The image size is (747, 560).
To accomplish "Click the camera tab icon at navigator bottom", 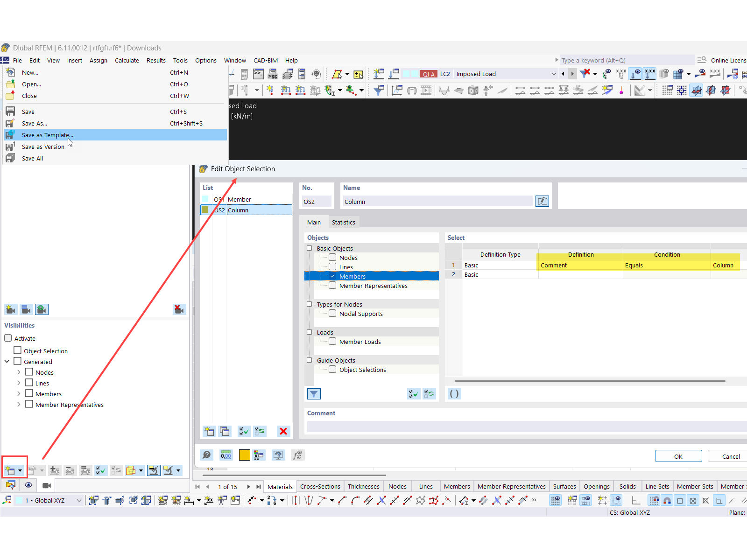I will (x=47, y=485).
